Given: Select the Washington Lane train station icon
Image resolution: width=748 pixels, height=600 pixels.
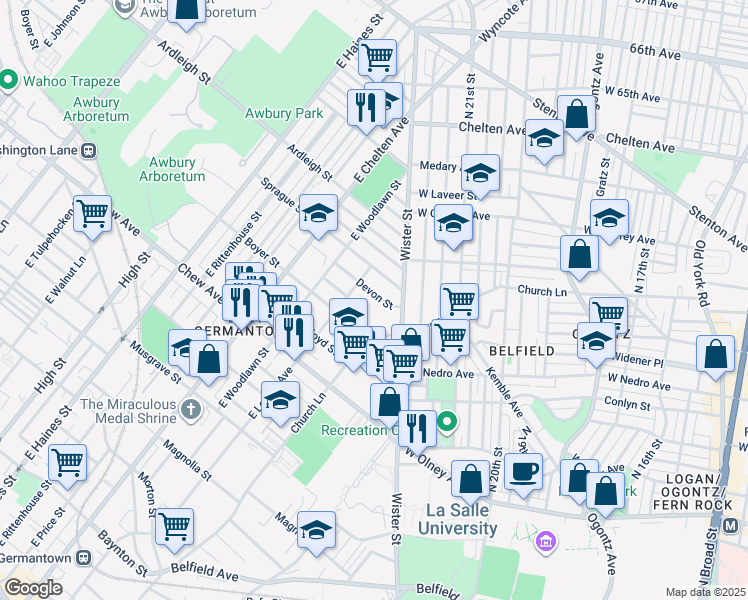Looking at the screenshot, I should tap(89, 151).
